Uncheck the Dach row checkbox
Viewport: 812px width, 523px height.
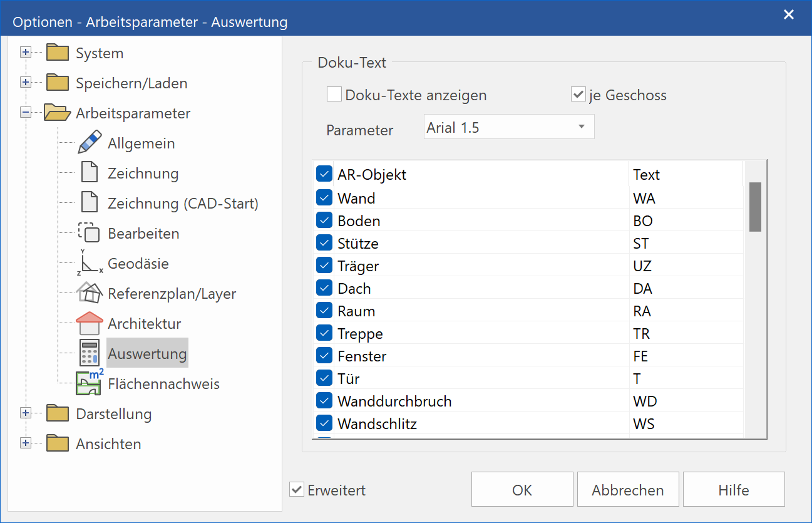pyautogui.click(x=324, y=288)
